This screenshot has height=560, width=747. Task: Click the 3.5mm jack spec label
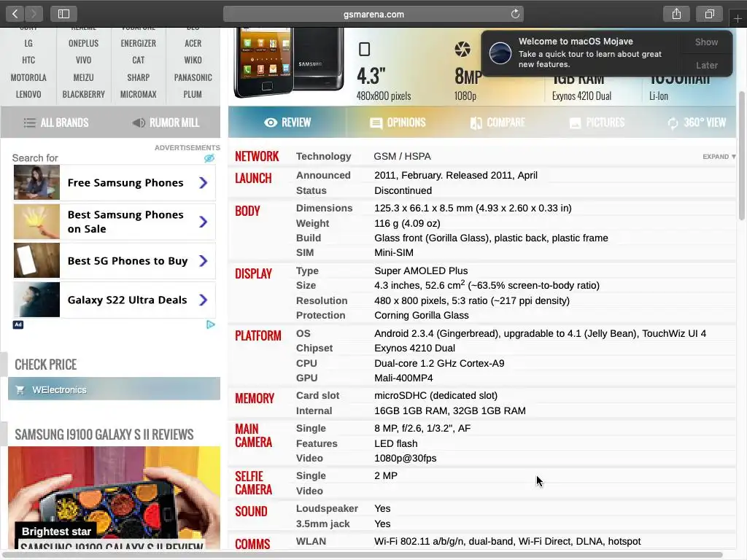pyautogui.click(x=323, y=524)
